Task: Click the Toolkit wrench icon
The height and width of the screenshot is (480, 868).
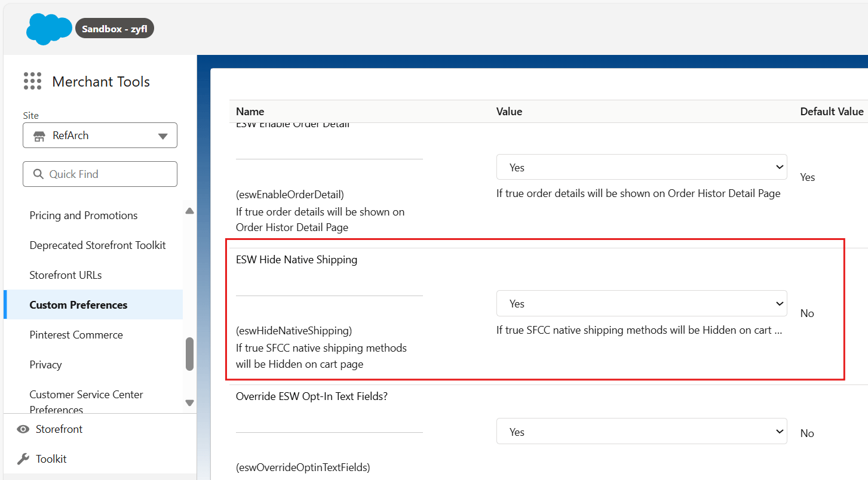Action: 23,459
